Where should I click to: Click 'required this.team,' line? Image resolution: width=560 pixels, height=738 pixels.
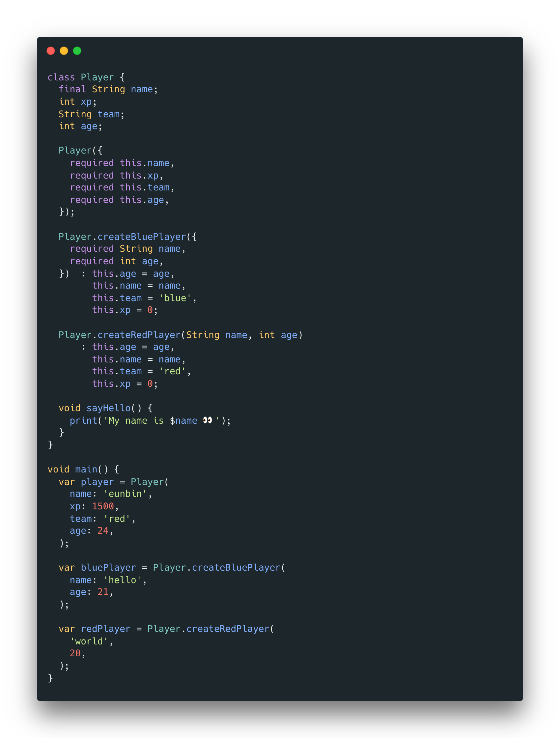click(x=122, y=187)
